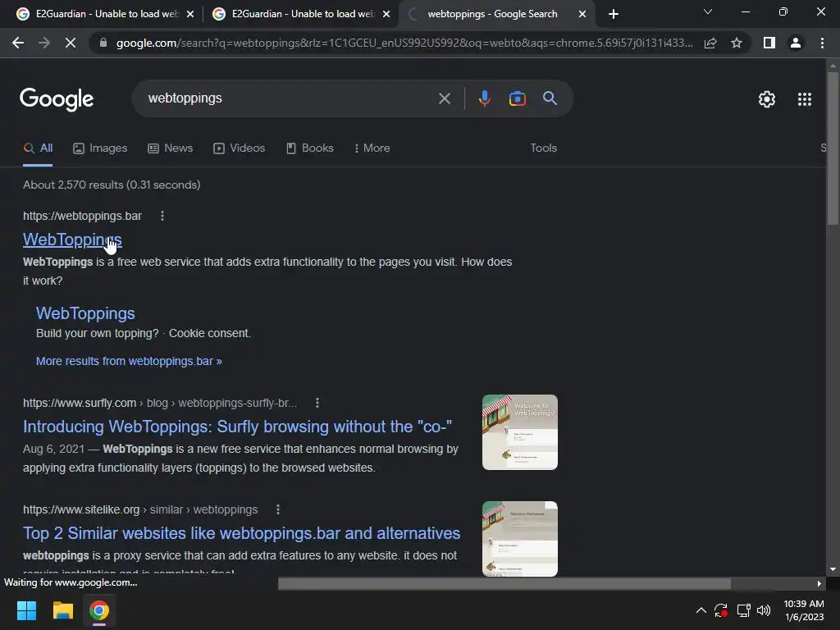Open options for sitelike.org result
840x630 pixels.
click(x=277, y=509)
